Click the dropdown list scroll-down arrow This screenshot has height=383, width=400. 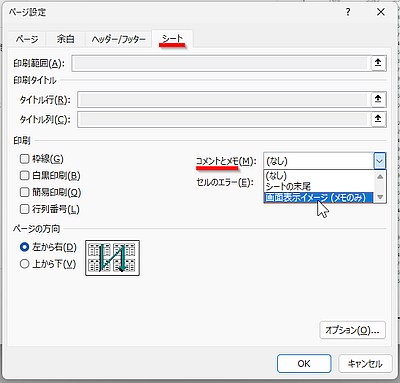coord(380,197)
